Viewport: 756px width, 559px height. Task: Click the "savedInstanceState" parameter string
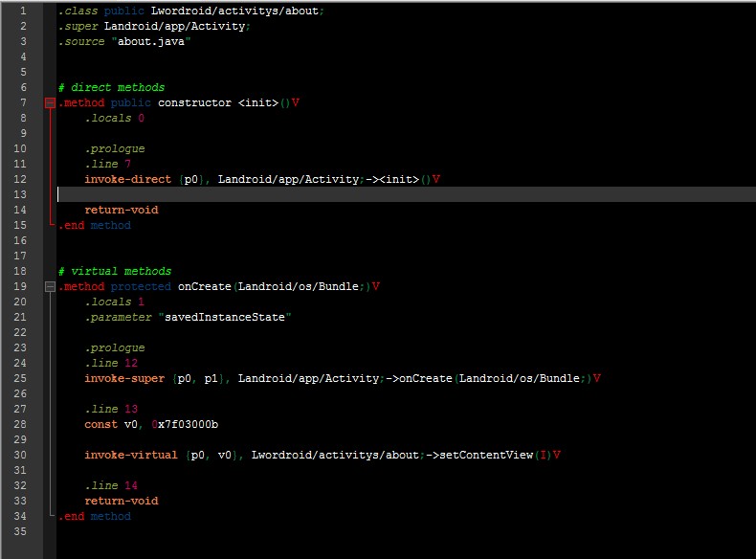(225, 318)
